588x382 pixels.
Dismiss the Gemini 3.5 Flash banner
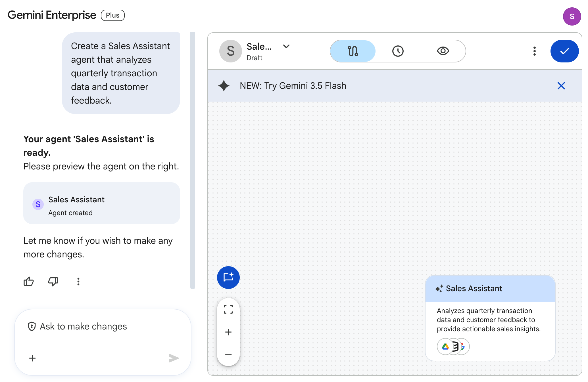click(x=561, y=86)
